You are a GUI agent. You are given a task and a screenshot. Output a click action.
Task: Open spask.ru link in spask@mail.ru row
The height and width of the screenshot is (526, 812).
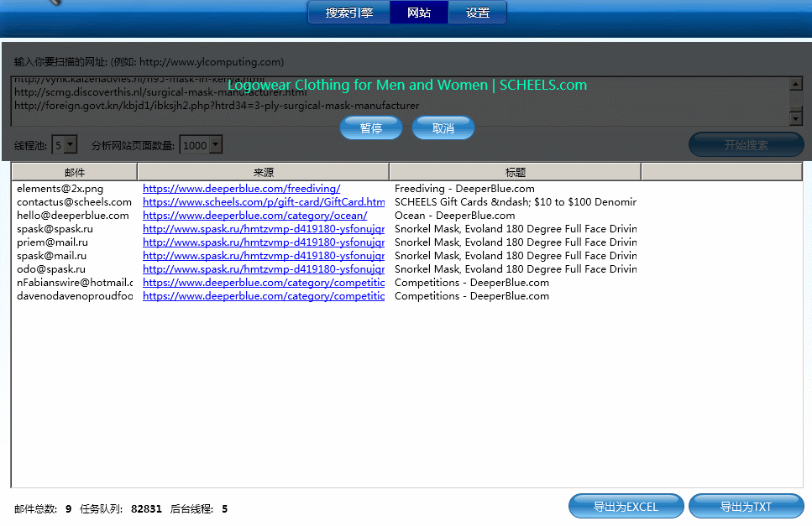pos(264,256)
